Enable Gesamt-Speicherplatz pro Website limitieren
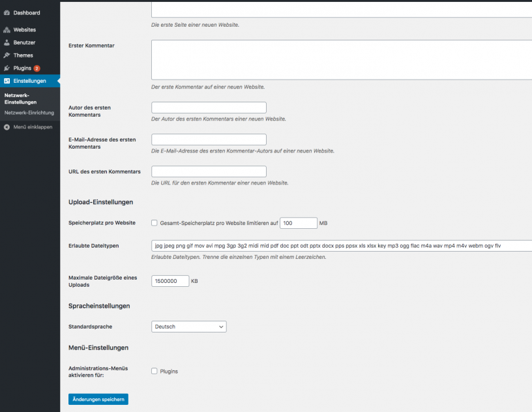The image size is (532, 412). click(154, 222)
